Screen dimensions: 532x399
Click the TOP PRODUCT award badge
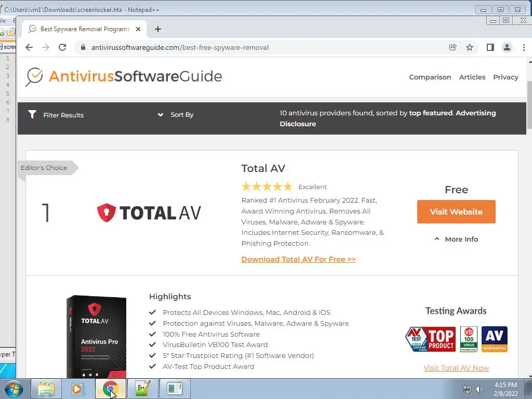441,339
